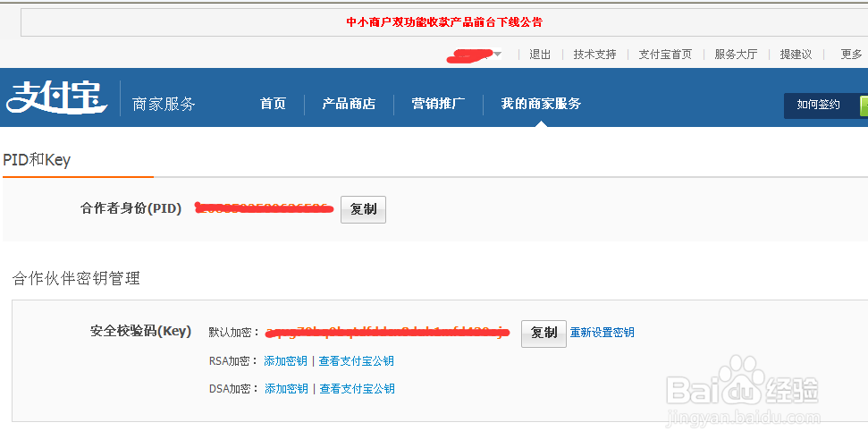Select 我的商家服务 navigation tab
The image size is (868, 448).
point(541,104)
